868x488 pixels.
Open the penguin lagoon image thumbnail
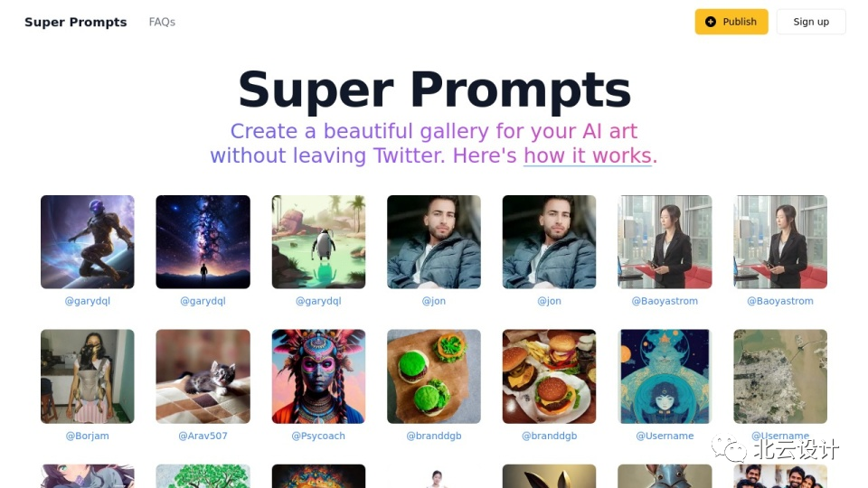(318, 242)
